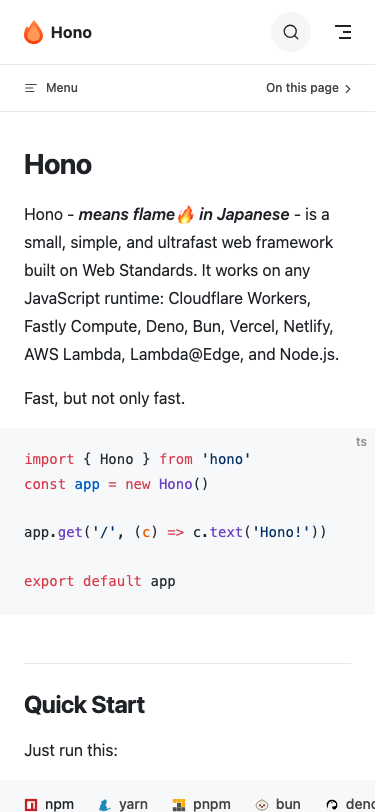Select the yarn tab
This screenshot has width=375, height=812.
tap(123, 804)
